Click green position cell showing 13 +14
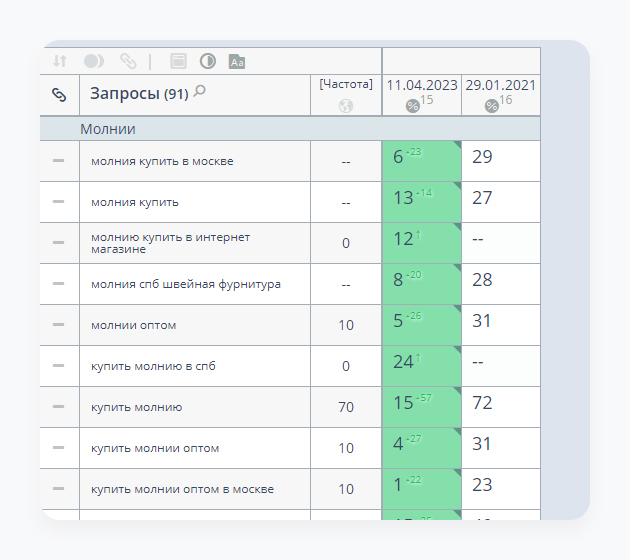The image size is (630, 560). [x=421, y=198]
